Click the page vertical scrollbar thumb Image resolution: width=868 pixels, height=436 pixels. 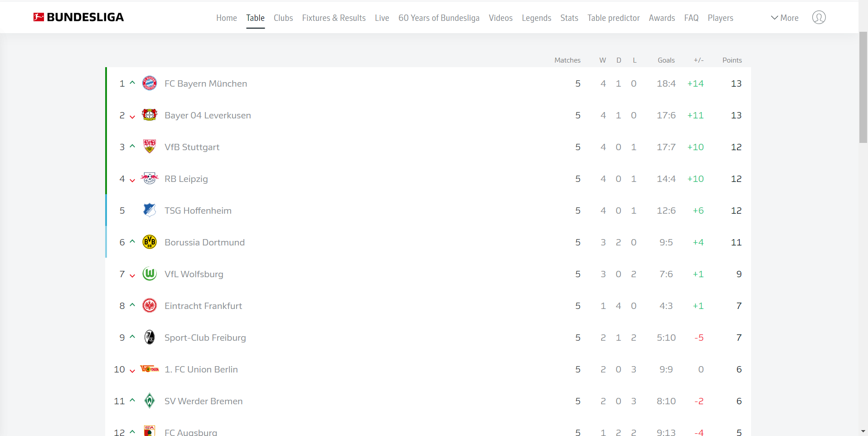(863, 88)
